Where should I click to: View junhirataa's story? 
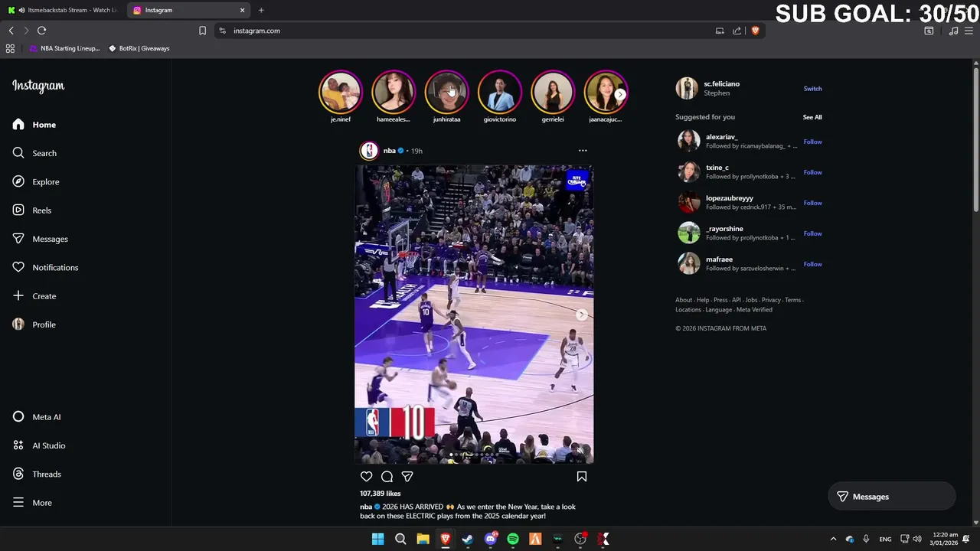click(446, 92)
